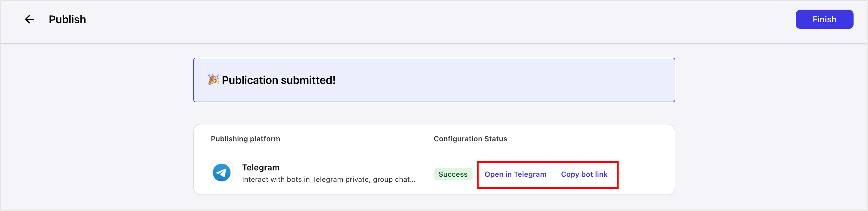Viewport: 868px width, 211px height.
Task: Click the Telegram logo icon
Action: [x=221, y=173]
